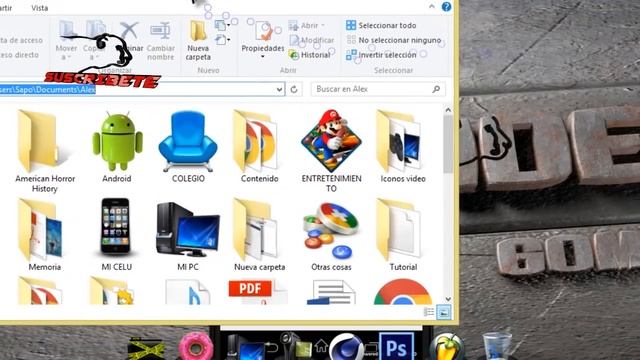Expand the Abrir dropdown in ribbon
The width and height of the screenshot is (640, 360).
click(x=323, y=25)
